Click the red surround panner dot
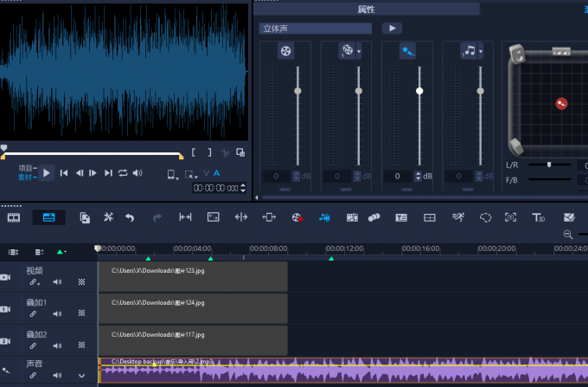588x387 pixels. 561,103
